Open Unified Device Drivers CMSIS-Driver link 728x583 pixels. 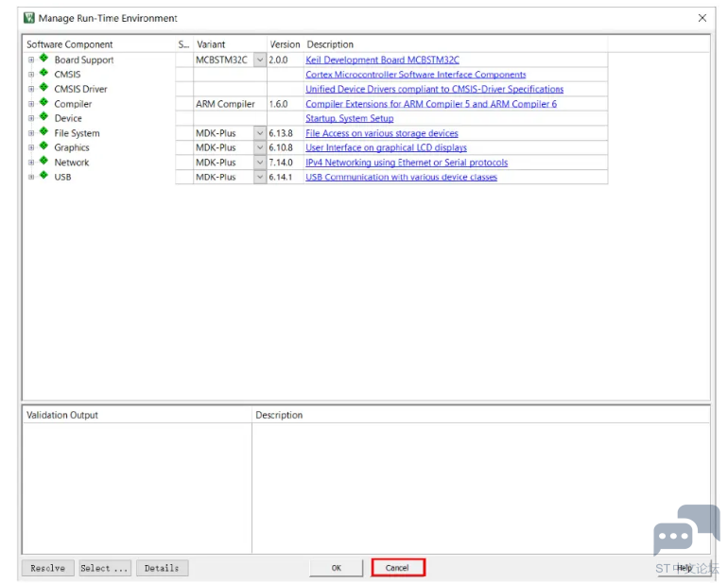(435, 89)
